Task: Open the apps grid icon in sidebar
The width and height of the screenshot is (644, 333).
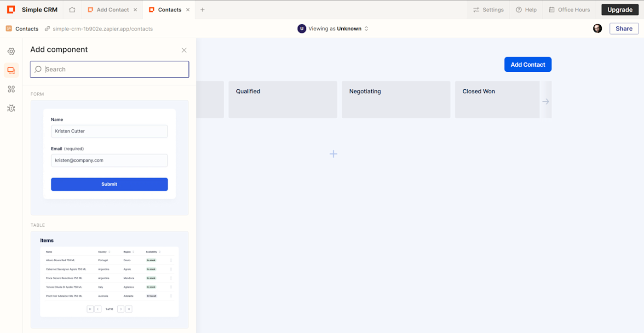Action: pos(11,89)
